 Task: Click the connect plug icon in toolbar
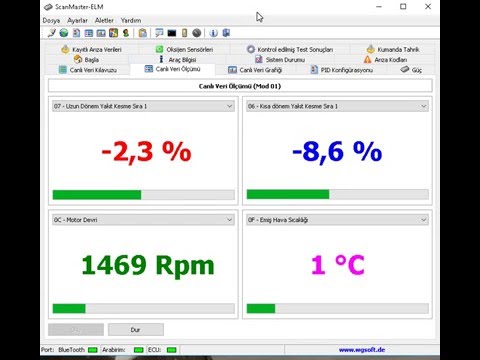pyautogui.click(x=52, y=33)
